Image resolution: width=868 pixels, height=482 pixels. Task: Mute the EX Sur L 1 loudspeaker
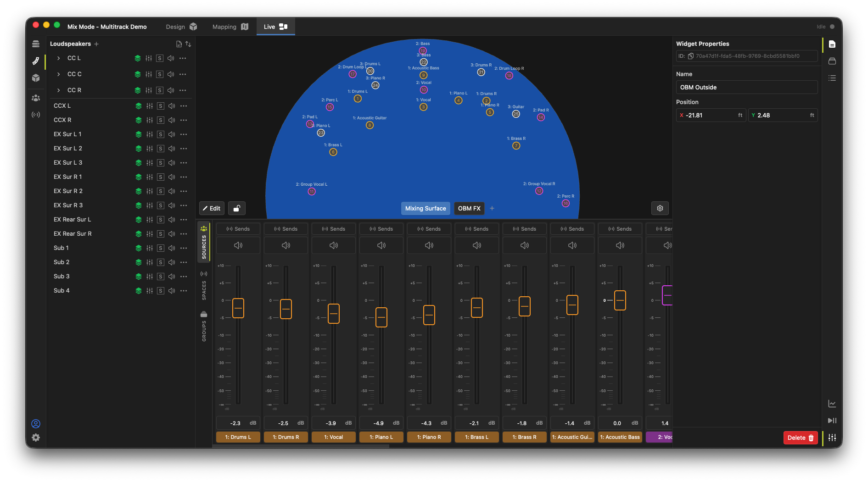pyautogui.click(x=172, y=134)
